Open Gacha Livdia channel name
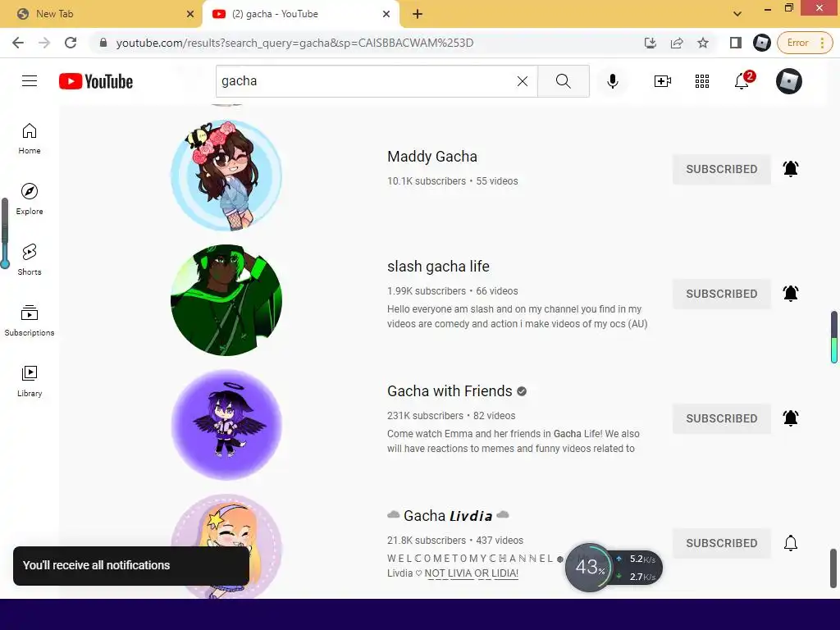This screenshot has width=840, height=630. tap(448, 516)
